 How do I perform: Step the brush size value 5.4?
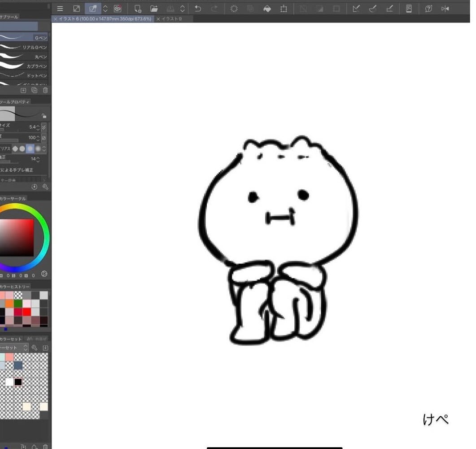click(x=38, y=127)
